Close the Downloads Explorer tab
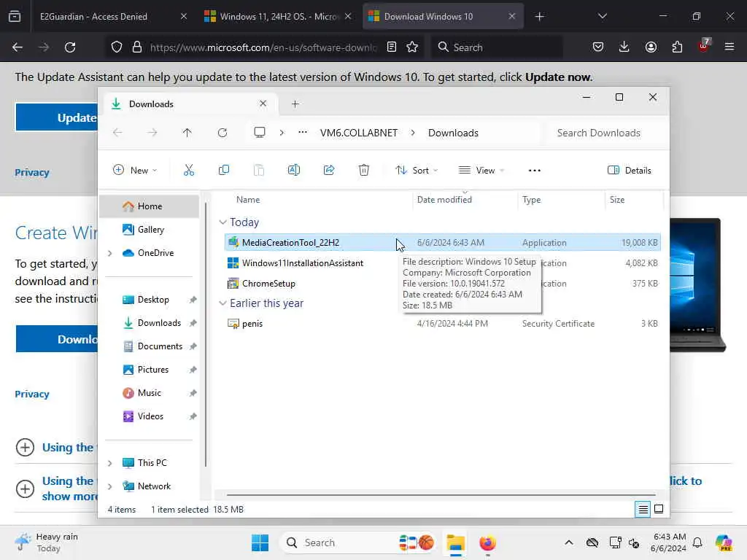Screen dimensions: 747x560 (263, 104)
